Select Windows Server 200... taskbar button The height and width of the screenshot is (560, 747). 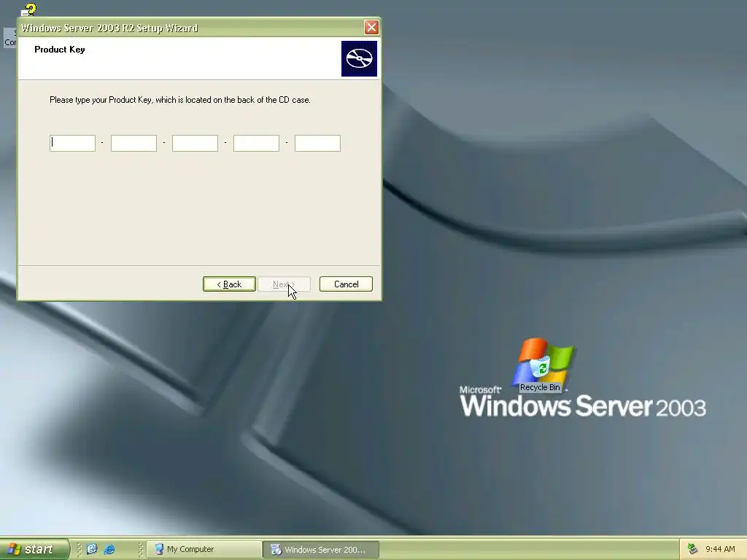point(321,550)
